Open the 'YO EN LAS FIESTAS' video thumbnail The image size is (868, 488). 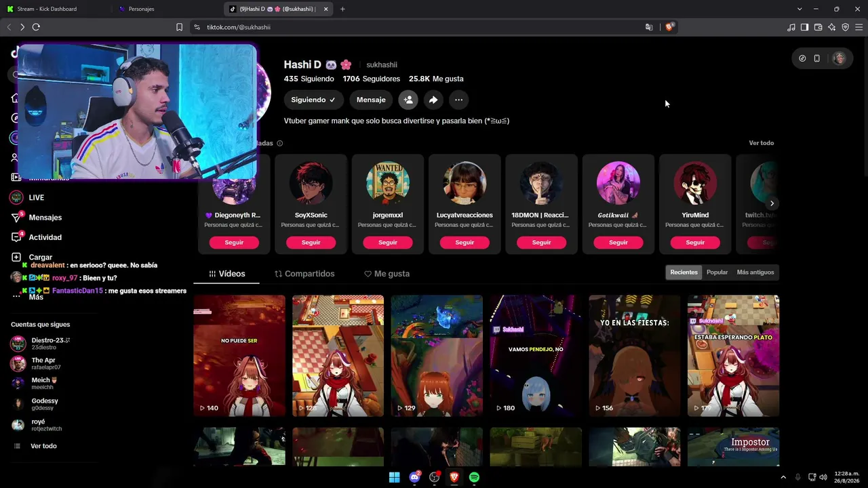click(635, 356)
